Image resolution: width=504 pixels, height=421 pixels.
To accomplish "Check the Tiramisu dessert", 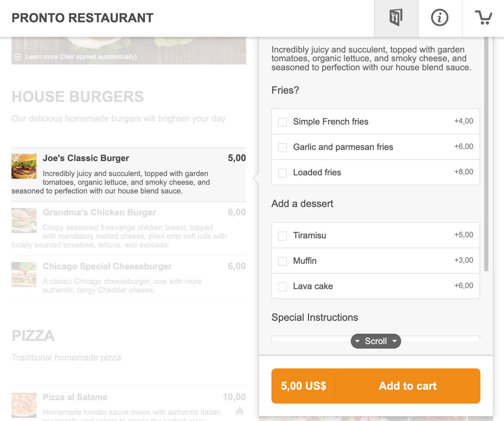I will click(282, 236).
